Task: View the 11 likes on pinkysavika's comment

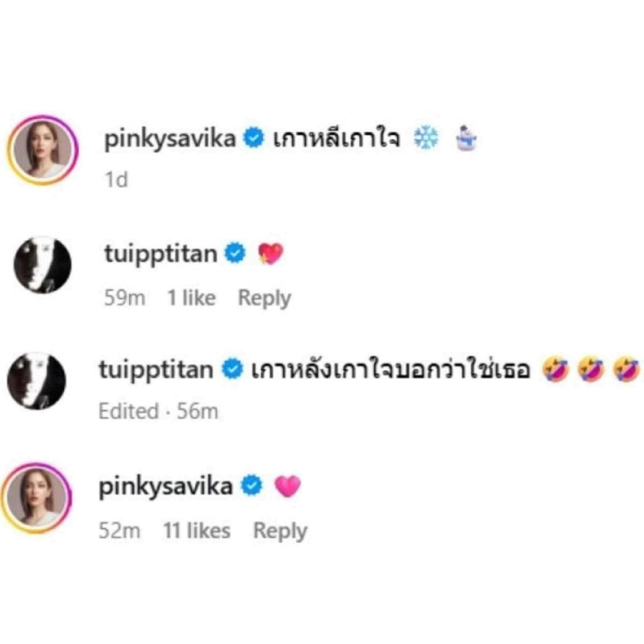Action: point(196,530)
